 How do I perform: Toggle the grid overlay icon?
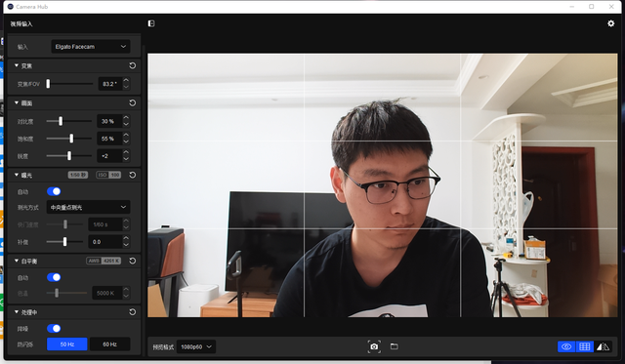point(584,346)
